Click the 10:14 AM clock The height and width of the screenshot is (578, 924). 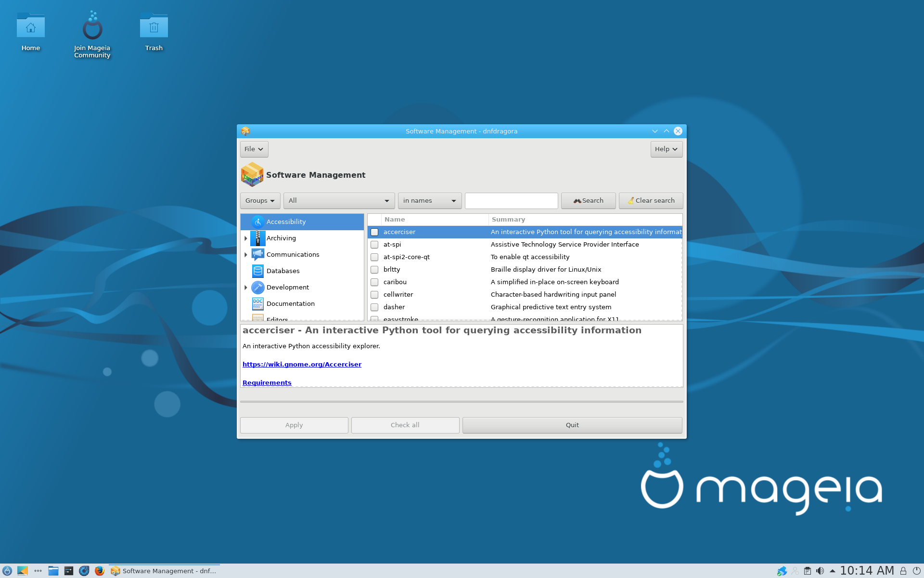click(x=867, y=571)
